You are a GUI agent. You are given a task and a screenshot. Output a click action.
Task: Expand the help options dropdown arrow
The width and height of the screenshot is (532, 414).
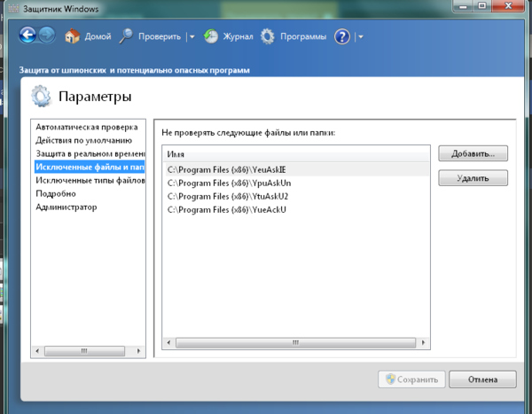pyautogui.click(x=361, y=36)
